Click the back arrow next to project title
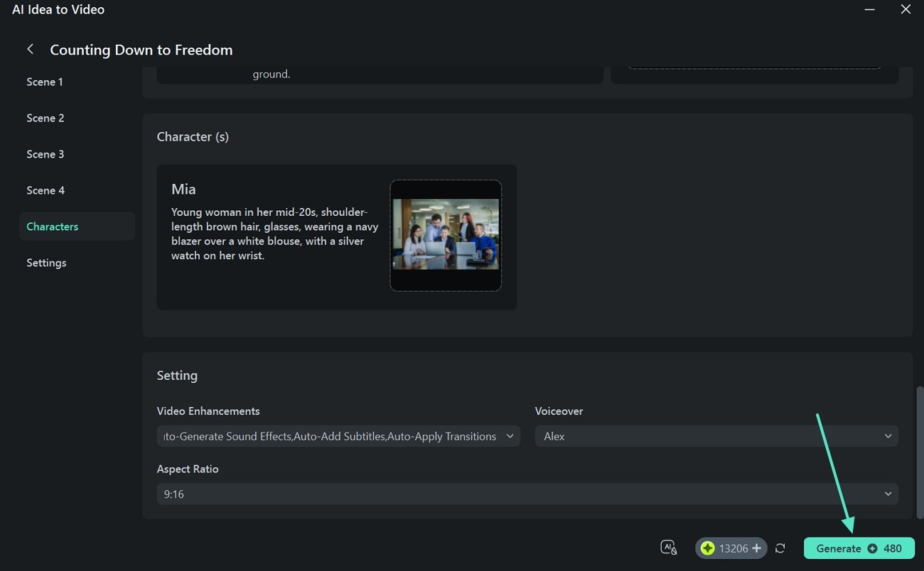Screen dimensions: 924x571 30,49
